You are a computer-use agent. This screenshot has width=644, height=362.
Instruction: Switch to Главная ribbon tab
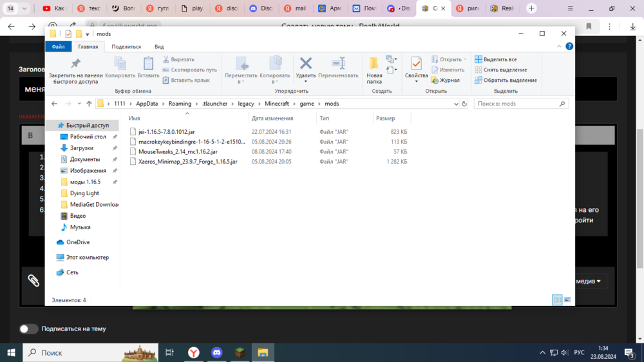pos(88,47)
